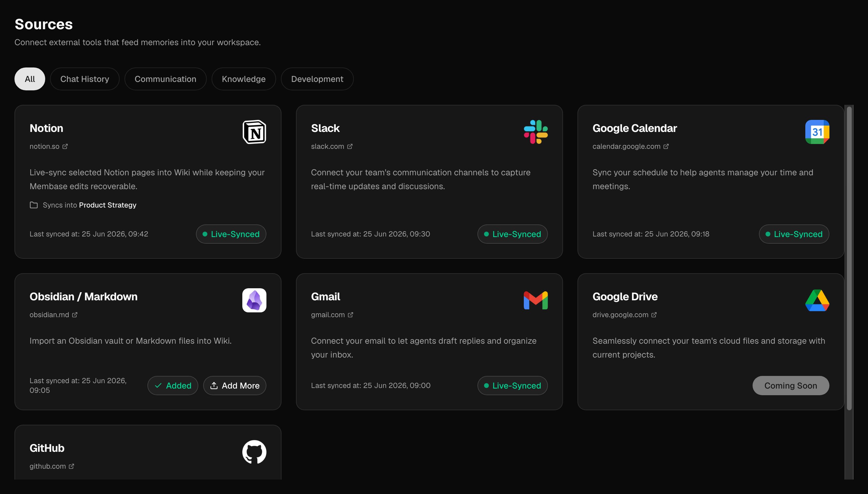868x494 pixels.
Task: Click the Google Calendar card title
Action: [x=634, y=128]
